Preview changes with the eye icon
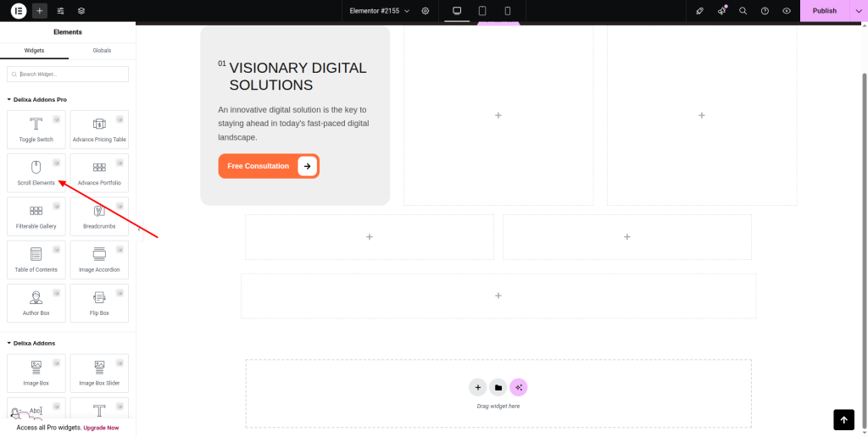868x437 pixels. 787,10
